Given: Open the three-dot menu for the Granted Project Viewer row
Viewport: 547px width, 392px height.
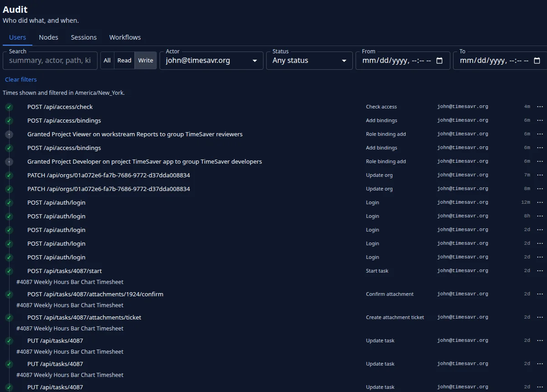Looking at the screenshot, I should [540, 134].
